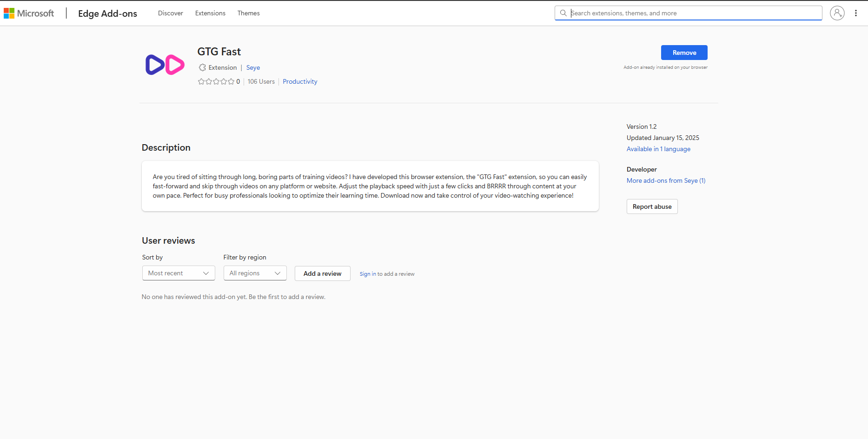The height and width of the screenshot is (439, 868).
Task: Open More add-ons from Seye link
Action: [x=666, y=180]
